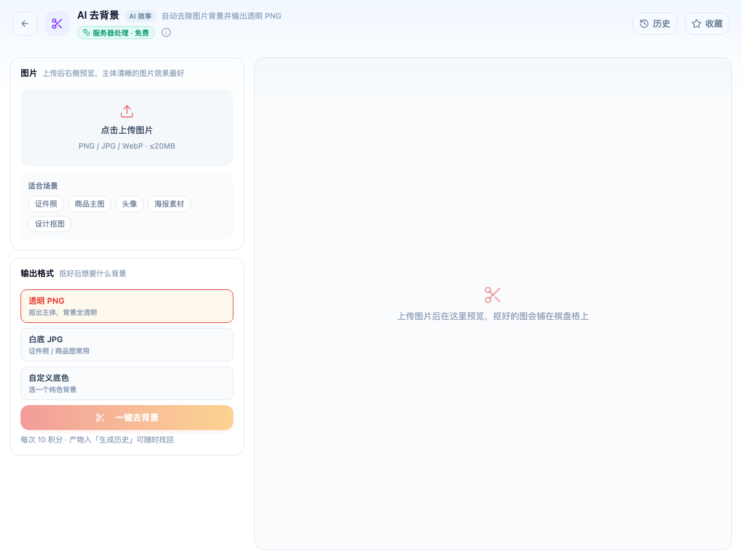Start 一键去背景 background removal
Screen dimensions: 742x560
click(x=127, y=418)
